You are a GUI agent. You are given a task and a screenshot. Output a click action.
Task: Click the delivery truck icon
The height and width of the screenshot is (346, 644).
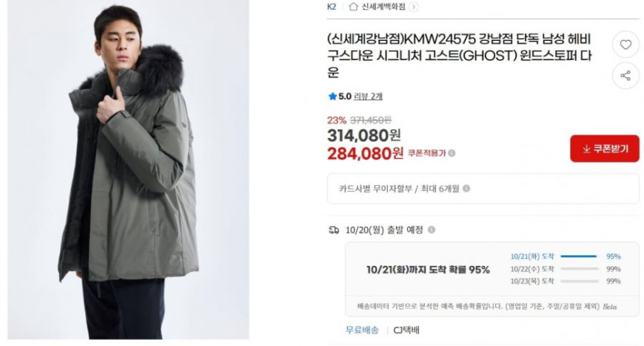(x=334, y=230)
